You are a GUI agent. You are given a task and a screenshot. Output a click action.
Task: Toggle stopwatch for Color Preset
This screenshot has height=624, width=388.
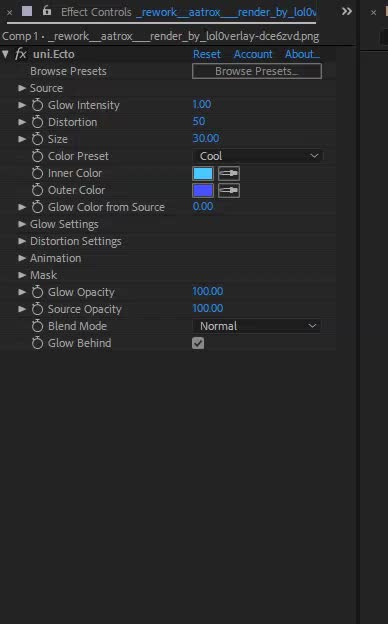[x=37, y=156]
